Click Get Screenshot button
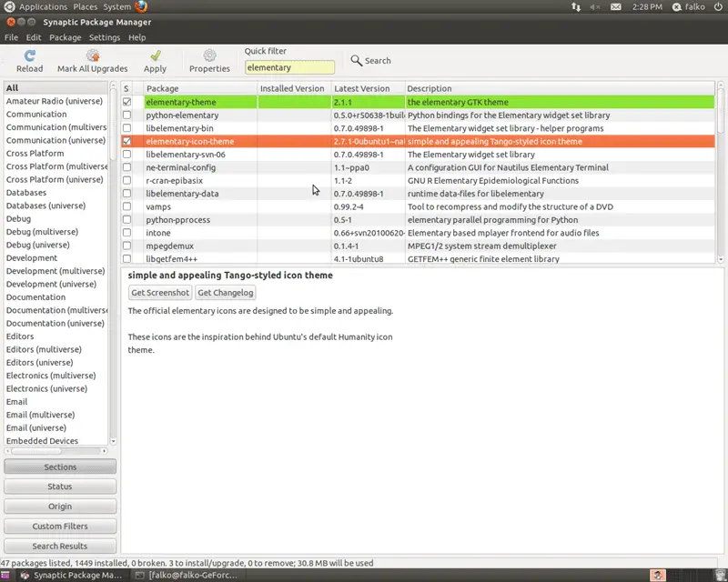This screenshot has width=728, height=582. pos(160,293)
